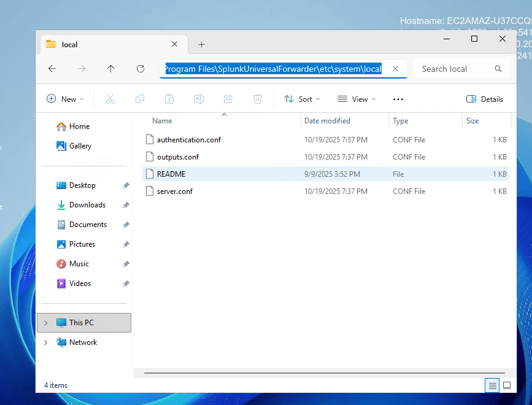Switch to large thumbnails view layout
The width and height of the screenshot is (532, 405).
pyautogui.click(x=507, y=385)
